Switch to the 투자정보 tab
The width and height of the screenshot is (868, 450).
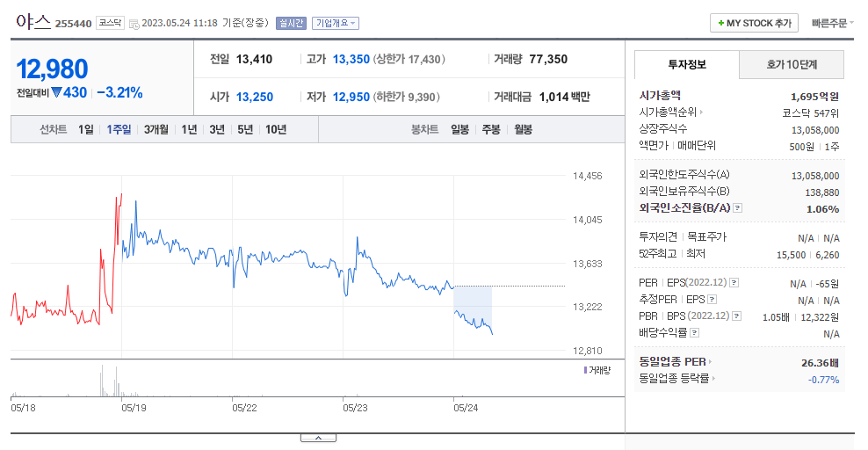pos(686,65)
